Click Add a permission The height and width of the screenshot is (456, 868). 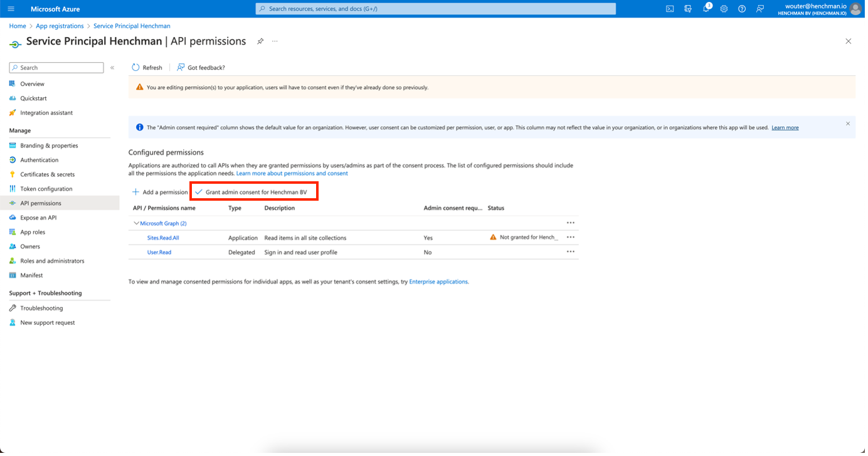(160, 192)
